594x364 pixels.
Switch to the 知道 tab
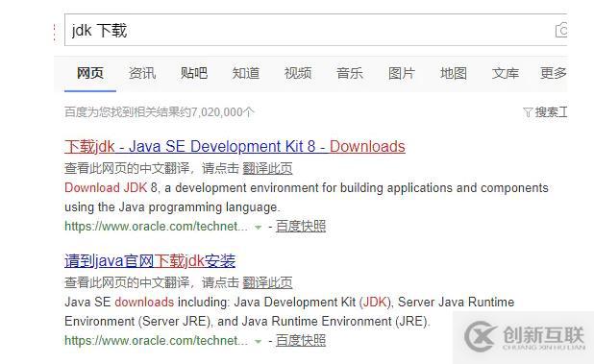click(246, 73)
